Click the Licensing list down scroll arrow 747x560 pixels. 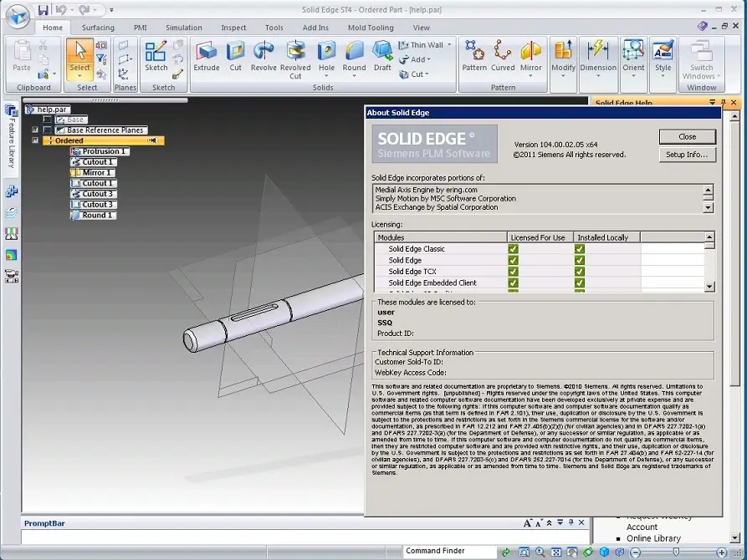[x=709, y=287]
